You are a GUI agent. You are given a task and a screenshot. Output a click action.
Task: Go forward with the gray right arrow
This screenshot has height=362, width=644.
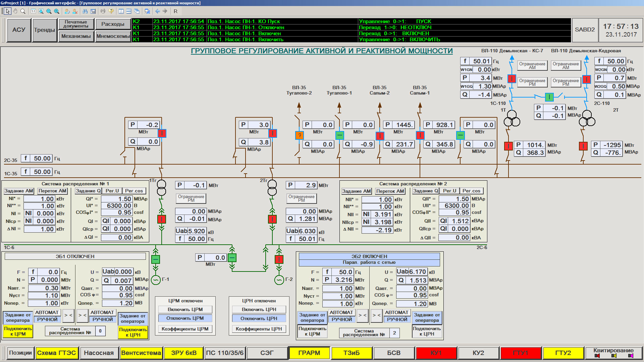(x=165, y=11)
